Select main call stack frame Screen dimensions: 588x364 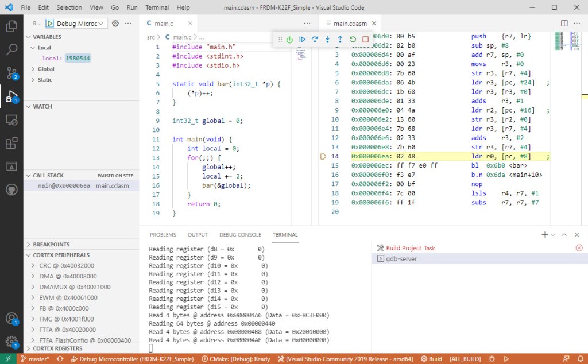point(63,186)
